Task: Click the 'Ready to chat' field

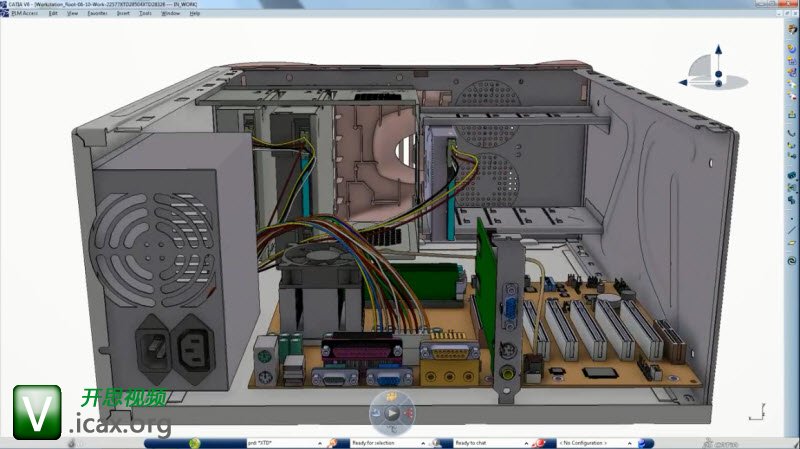Action: click(x=492, y=443)
